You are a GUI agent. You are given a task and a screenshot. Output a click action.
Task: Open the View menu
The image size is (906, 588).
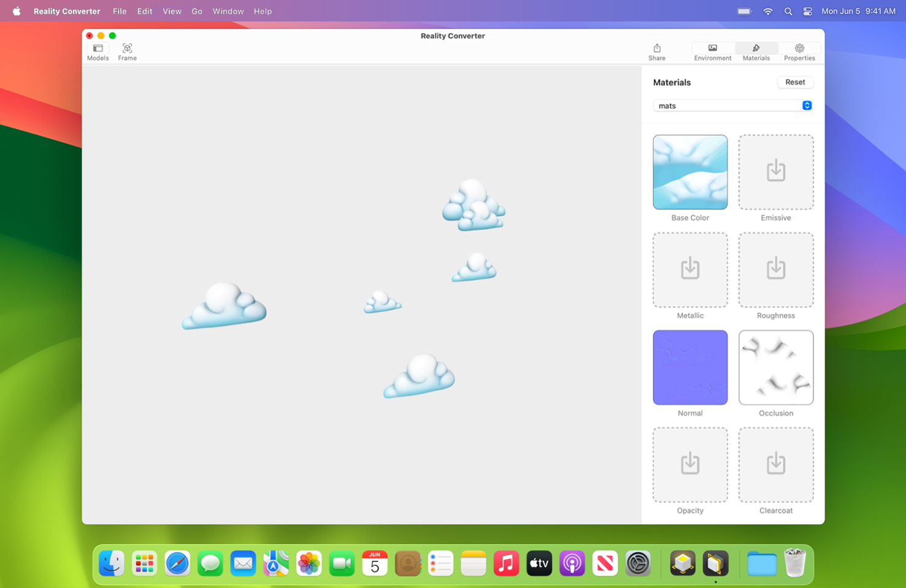click(172, 11)
